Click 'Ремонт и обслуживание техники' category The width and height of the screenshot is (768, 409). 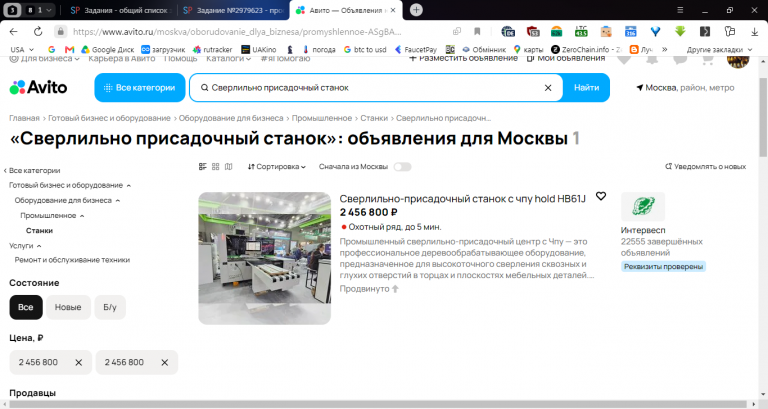click(x=72, y=260)
